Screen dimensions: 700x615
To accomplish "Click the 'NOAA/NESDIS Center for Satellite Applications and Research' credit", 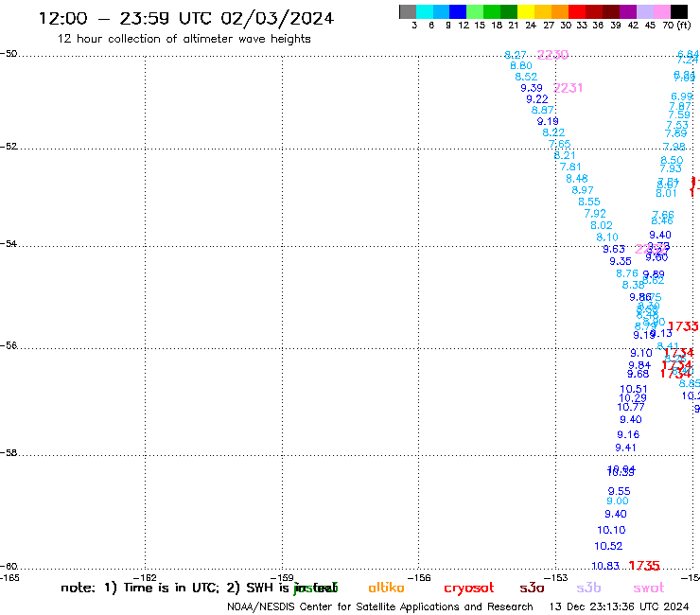I will pyautogui.click(x=380, y=607).
